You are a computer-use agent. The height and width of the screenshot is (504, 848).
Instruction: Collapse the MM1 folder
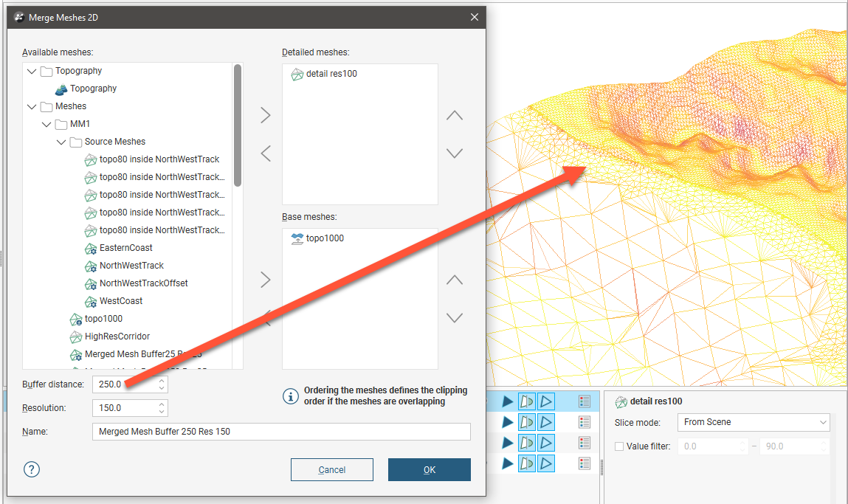click(46, 124)
